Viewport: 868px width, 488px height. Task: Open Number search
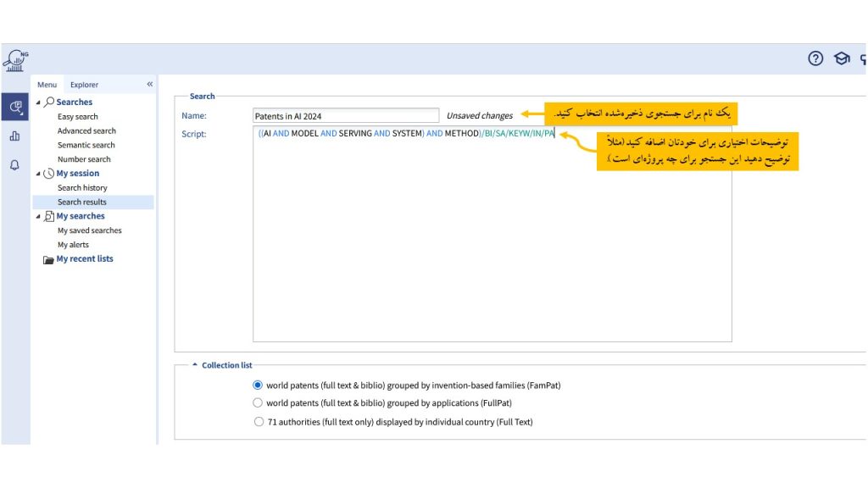84,159
